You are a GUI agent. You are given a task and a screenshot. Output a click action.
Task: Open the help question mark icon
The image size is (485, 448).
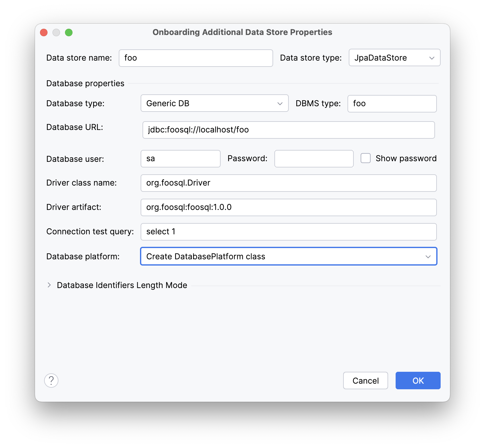tap(51, 381)
